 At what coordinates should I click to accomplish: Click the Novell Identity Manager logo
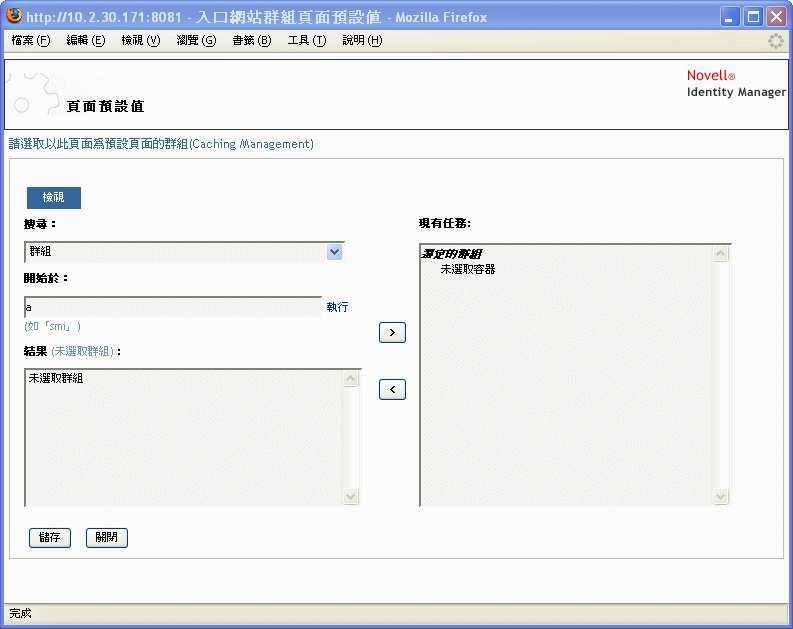[736, 83]
